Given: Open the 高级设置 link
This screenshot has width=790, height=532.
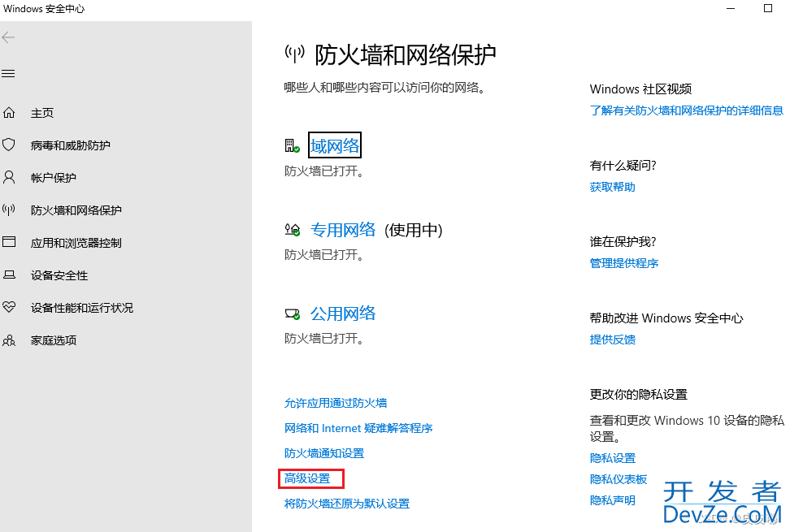Looking at the screenshot, I should (x=307, y=478).
